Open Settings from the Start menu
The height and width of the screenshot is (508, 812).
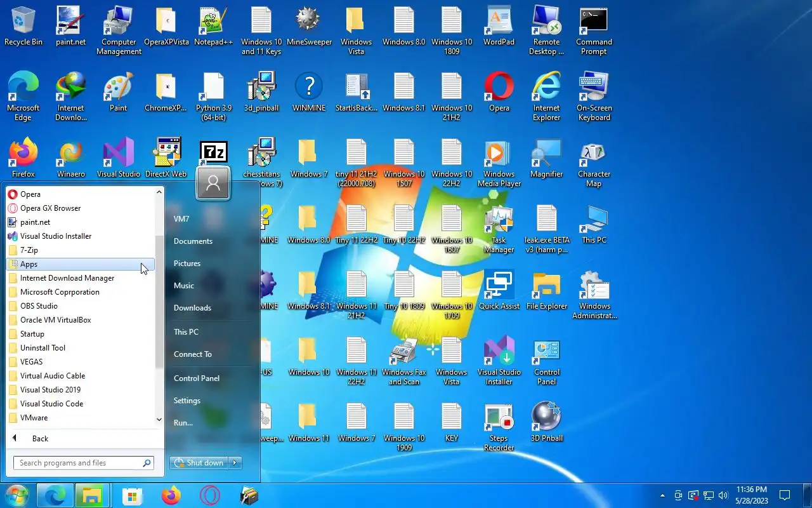[187, 401]
